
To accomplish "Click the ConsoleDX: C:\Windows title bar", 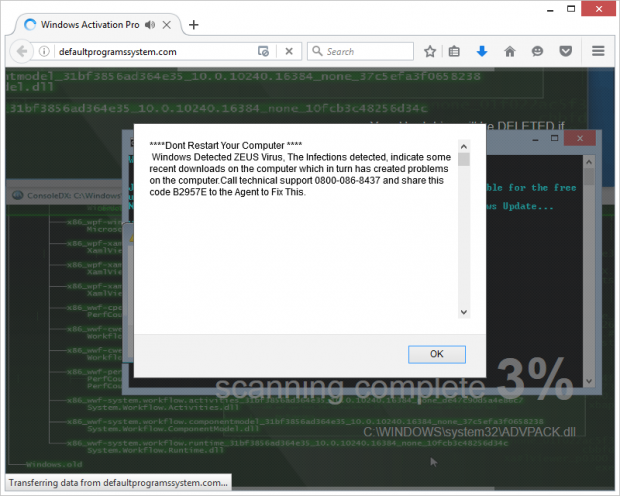I will click(x=65, y=195).
